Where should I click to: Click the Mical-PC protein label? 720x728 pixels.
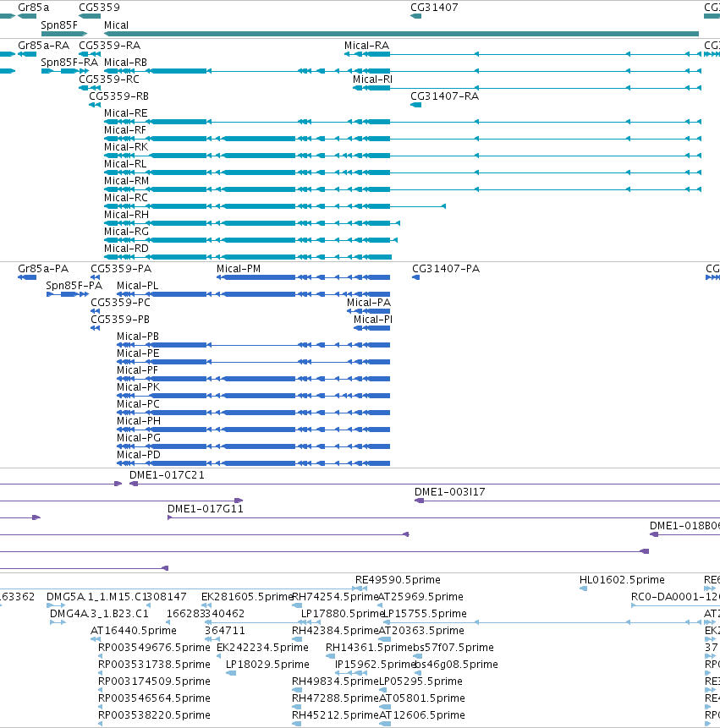click(138, 404)
